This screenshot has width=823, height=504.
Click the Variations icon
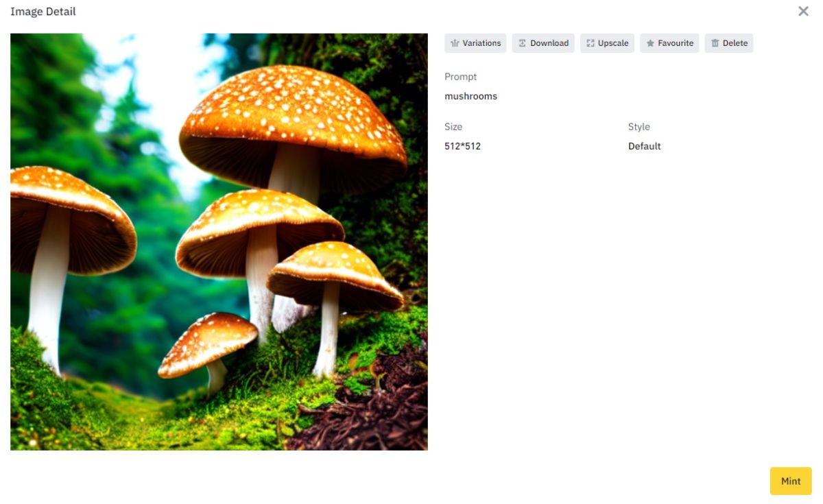[455, 43]
